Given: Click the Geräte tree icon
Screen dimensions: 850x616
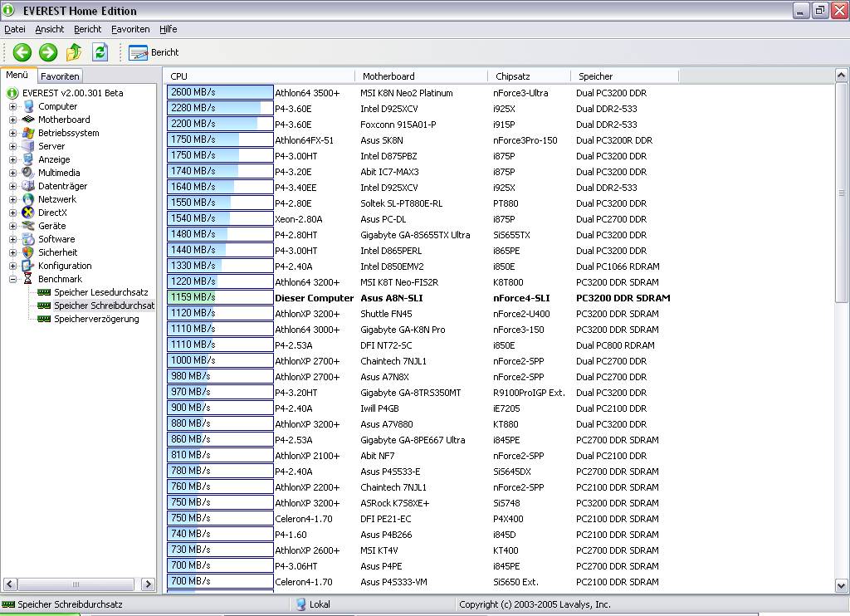Looking at the screenshot, I should coord(28,226).
